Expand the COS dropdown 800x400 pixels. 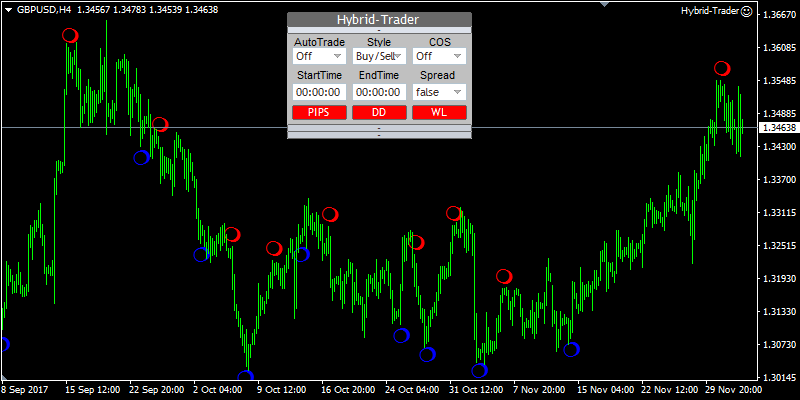tap(439, 56)
